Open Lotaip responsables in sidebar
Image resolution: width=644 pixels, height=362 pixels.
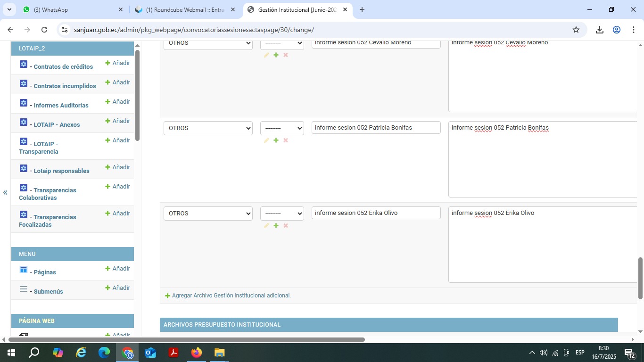coord(61,171)
